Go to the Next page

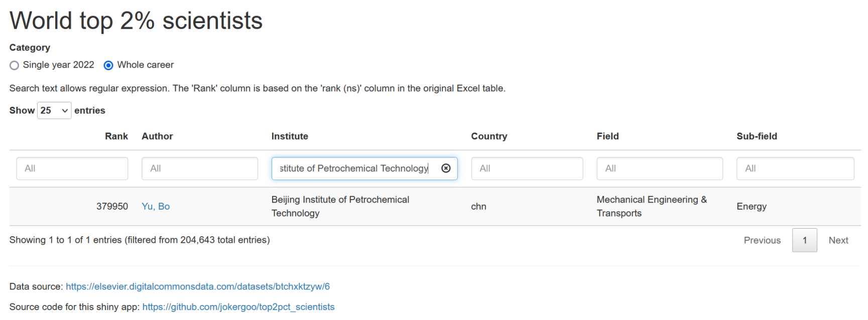[838, 240]
